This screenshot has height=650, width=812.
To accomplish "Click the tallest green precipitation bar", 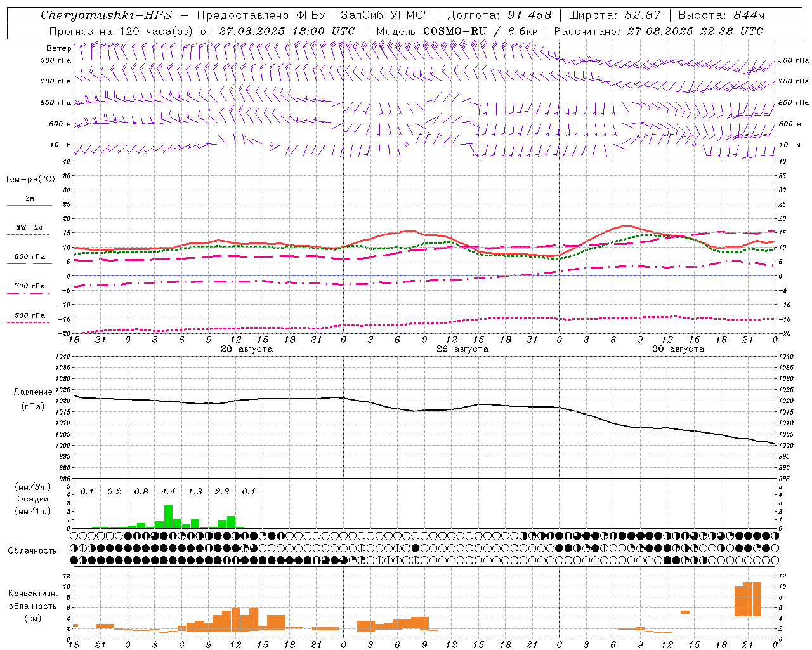I will pyautogui.click(x=168, y=517).
